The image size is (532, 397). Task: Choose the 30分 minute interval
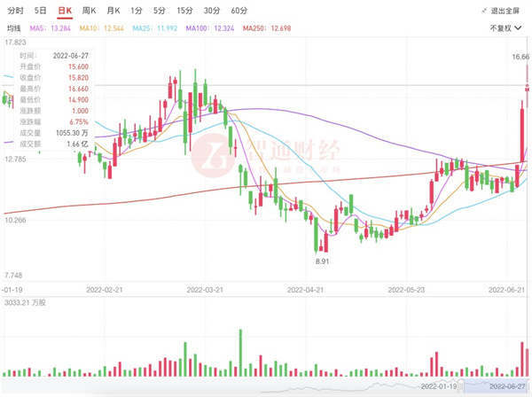pyautogui.click(x=211, y=11)
